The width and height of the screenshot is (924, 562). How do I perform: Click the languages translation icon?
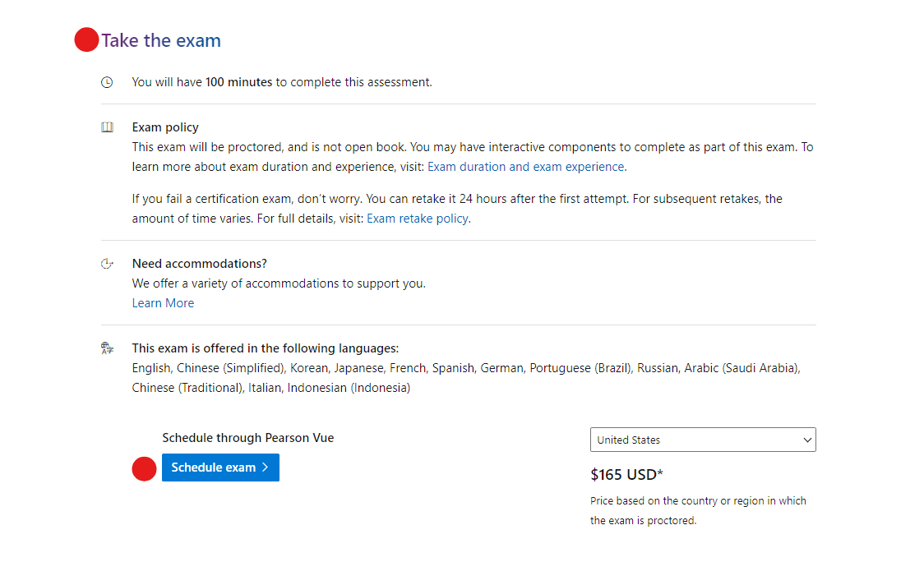107,348
